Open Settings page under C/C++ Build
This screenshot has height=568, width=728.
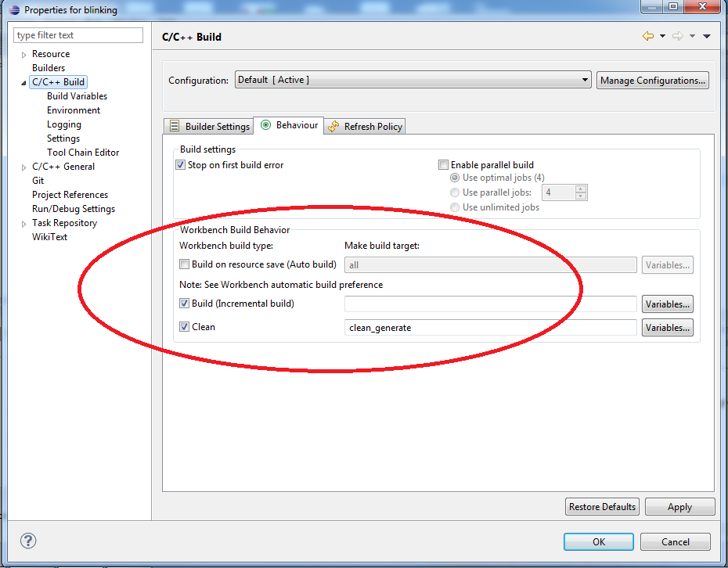tap(63, 138)
